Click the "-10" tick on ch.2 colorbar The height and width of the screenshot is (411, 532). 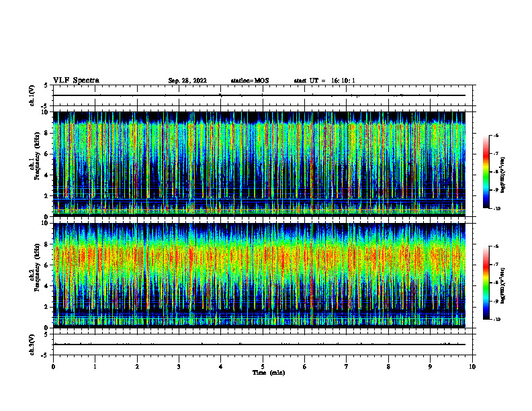pos(496,320)
